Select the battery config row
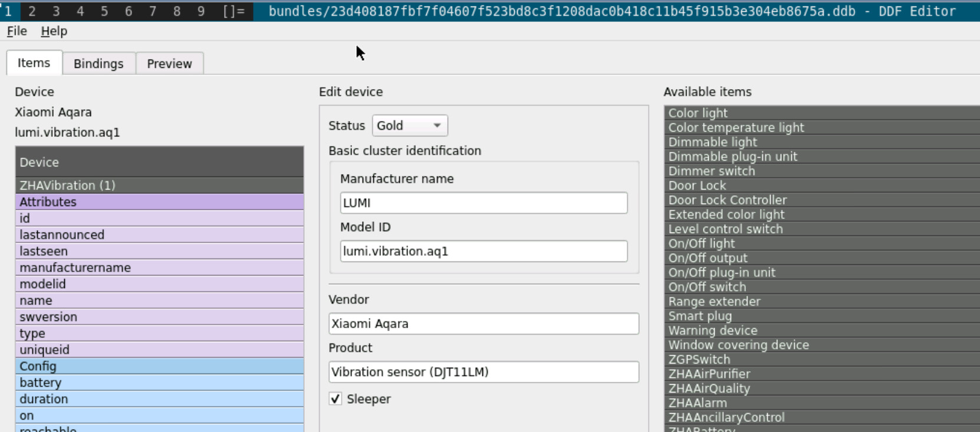 [160, 383]
